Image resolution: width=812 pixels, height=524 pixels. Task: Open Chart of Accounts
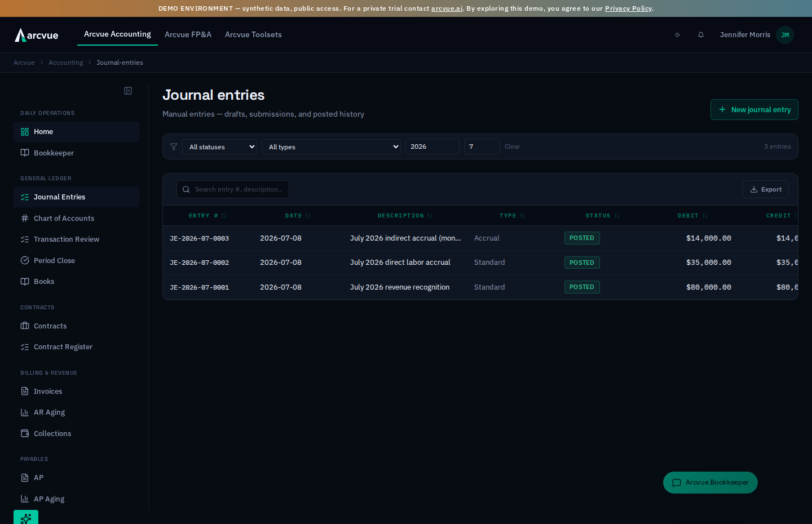[x=76, y=219]
